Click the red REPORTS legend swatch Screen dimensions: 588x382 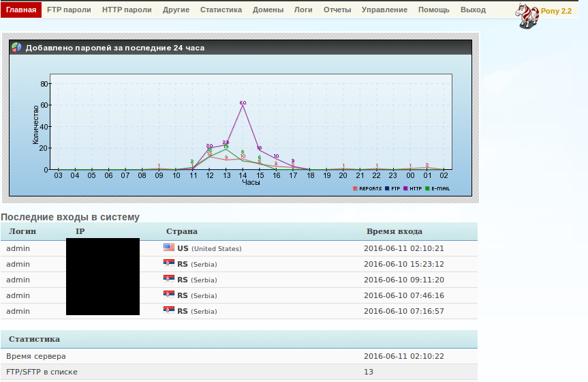click(x=355, y=188)
